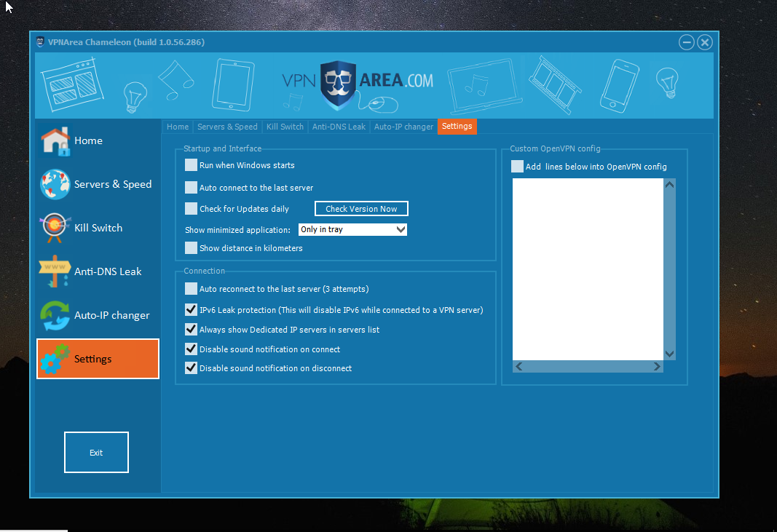Open the Show minimized application dropdown
The height and width of the screenshot is (532, 777).
352,229
